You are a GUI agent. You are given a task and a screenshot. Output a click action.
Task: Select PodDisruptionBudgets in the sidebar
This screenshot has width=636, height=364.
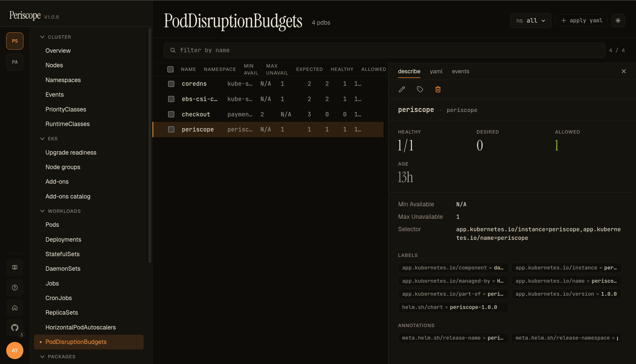pyautogui.click(x=89, y=342)
